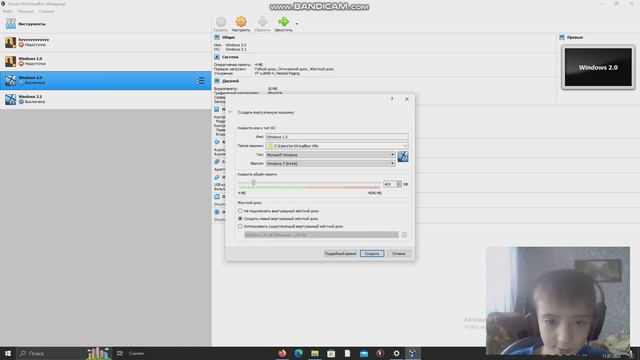Click the memory MB spin box
Viewport: 640px width, 360px height.
[x=392, y=184]
